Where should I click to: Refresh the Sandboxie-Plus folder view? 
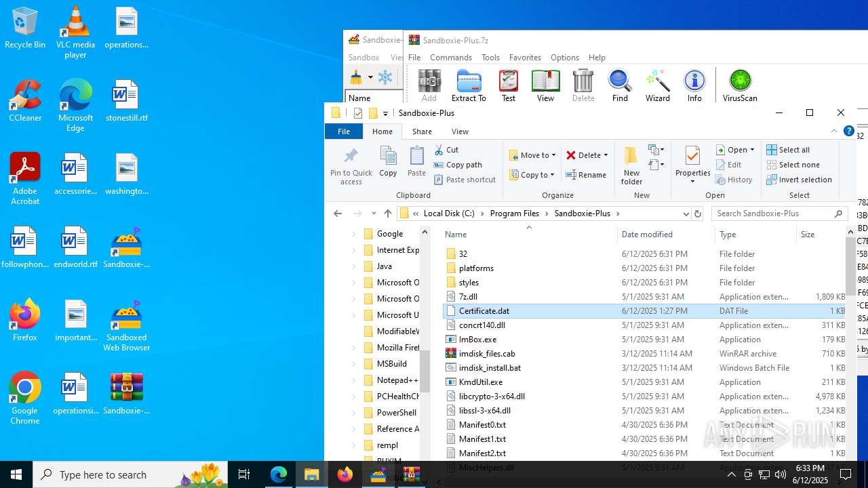[697, 213]
